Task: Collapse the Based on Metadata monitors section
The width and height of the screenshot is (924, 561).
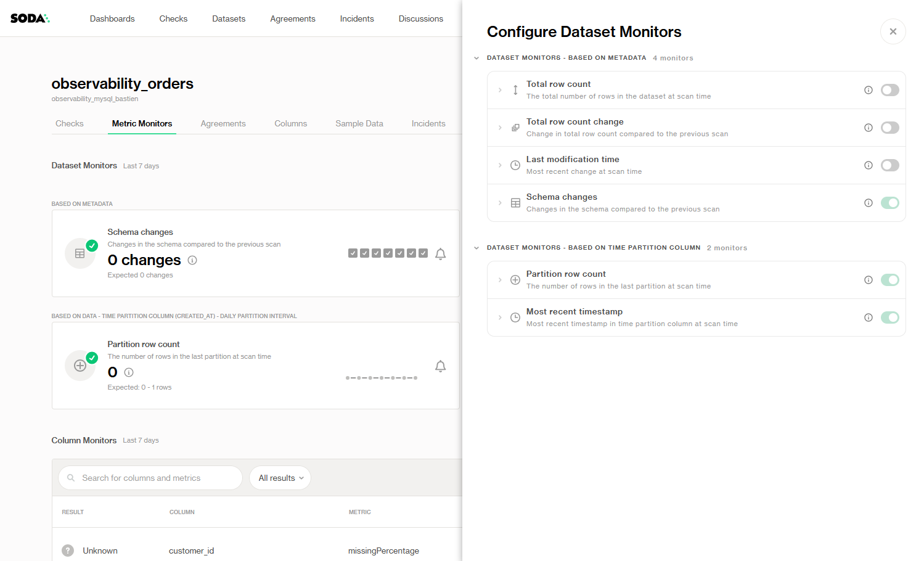Action: (476, 58)
